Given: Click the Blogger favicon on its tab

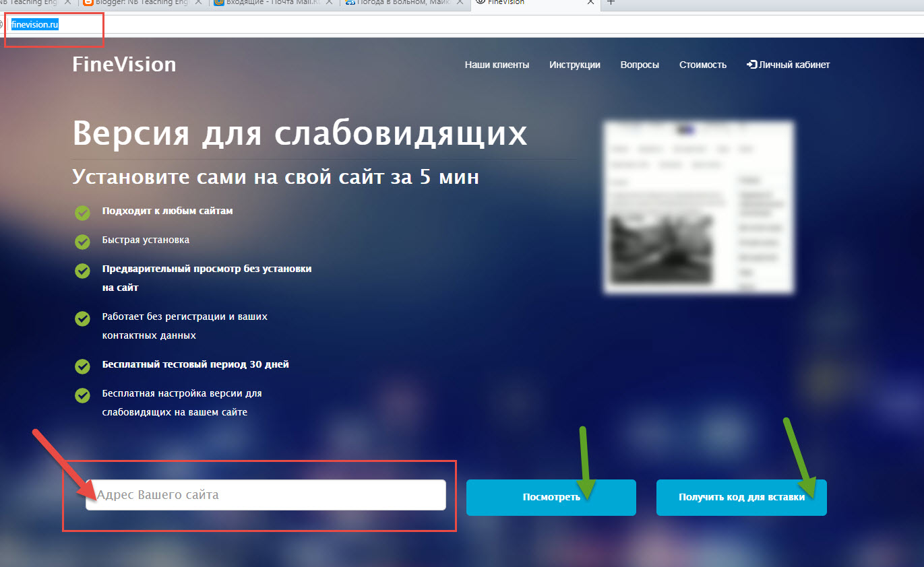Looking at the screenshot, I should 88,3.
